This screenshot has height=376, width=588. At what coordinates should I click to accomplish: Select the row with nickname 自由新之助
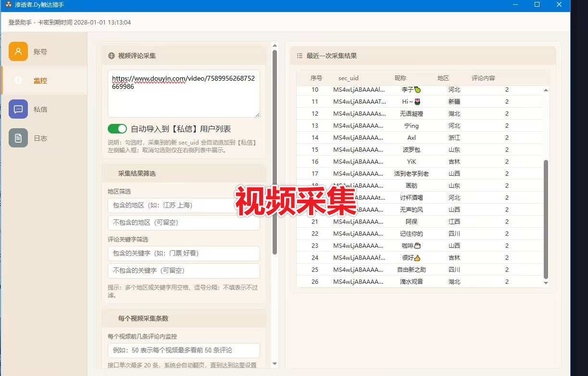[412, 270]
